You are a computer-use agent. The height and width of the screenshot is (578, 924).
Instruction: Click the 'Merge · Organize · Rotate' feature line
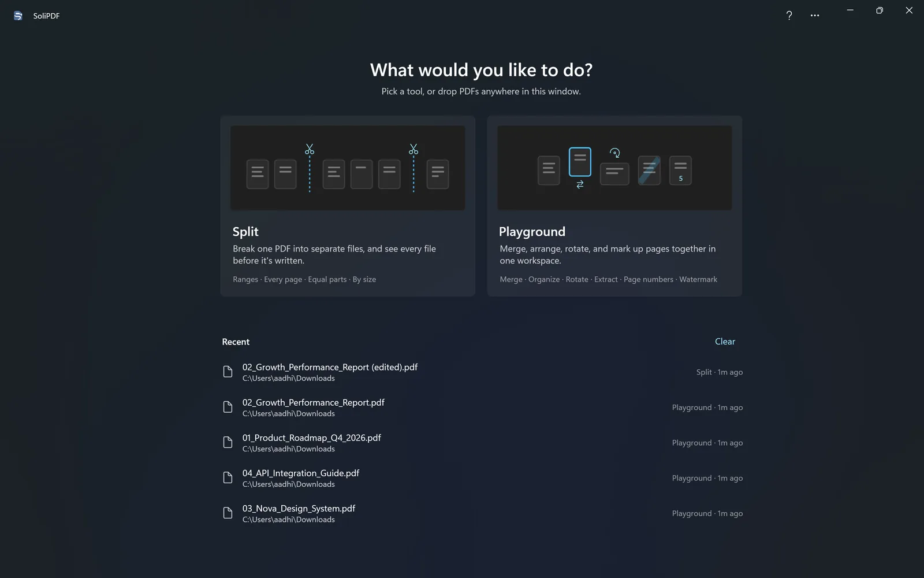click(609, 279)
